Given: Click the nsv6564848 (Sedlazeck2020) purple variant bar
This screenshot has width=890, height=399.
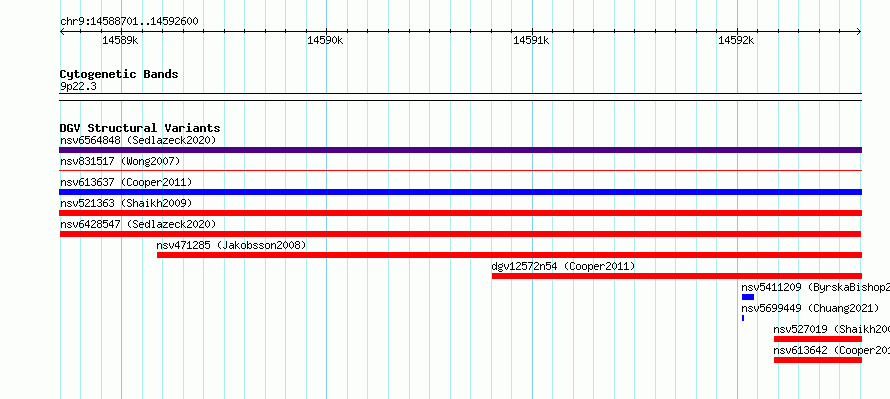Looking at the screenshot, I should click(460, 150).
